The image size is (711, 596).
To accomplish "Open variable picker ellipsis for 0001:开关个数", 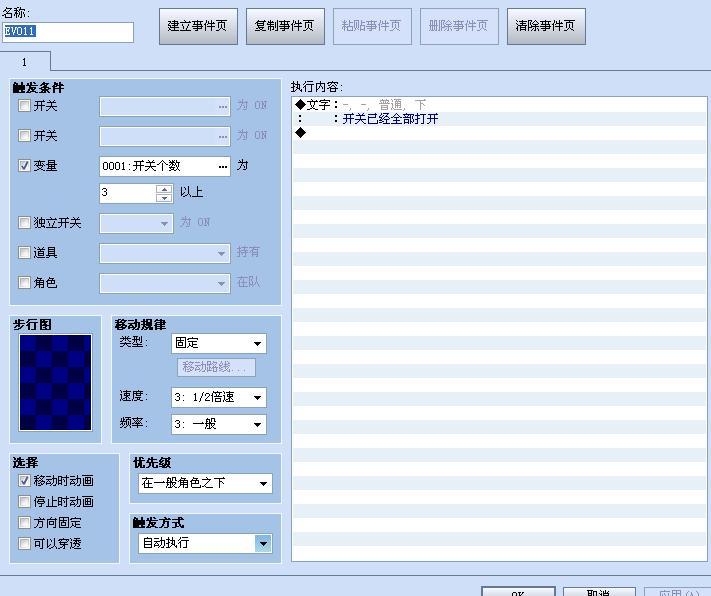I will [x=223, y=166].
